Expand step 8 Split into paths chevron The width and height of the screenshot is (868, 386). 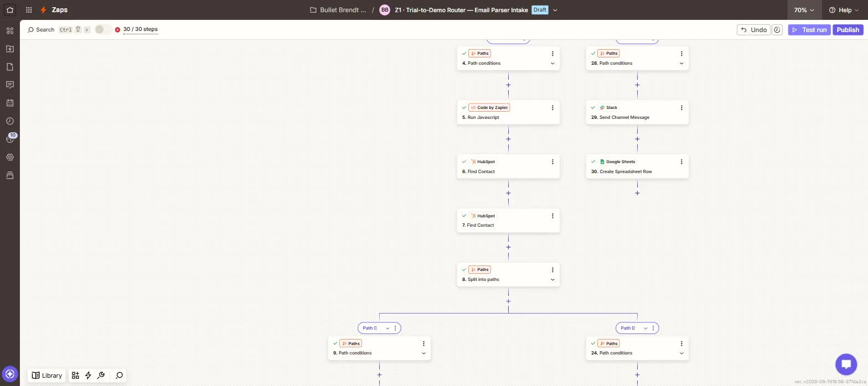coord(552,280)
